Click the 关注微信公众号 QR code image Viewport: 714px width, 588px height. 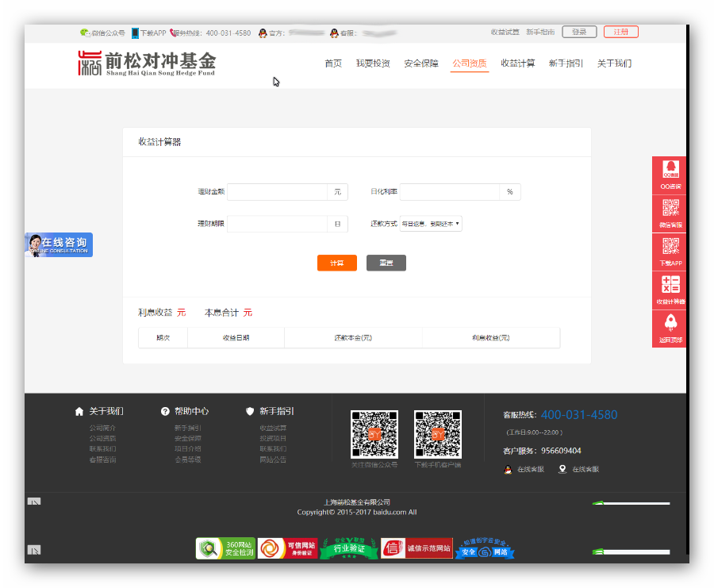[374, 434]
